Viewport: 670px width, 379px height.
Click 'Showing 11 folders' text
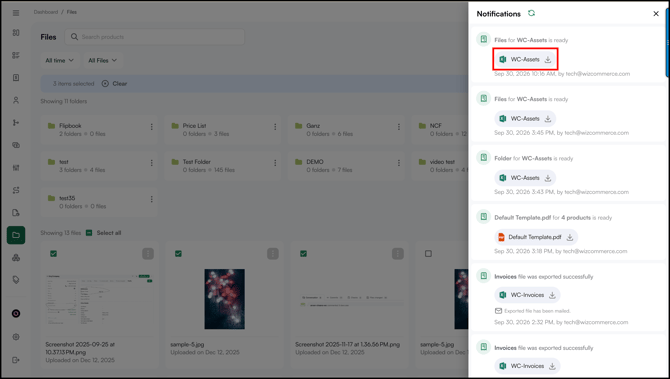64,101
